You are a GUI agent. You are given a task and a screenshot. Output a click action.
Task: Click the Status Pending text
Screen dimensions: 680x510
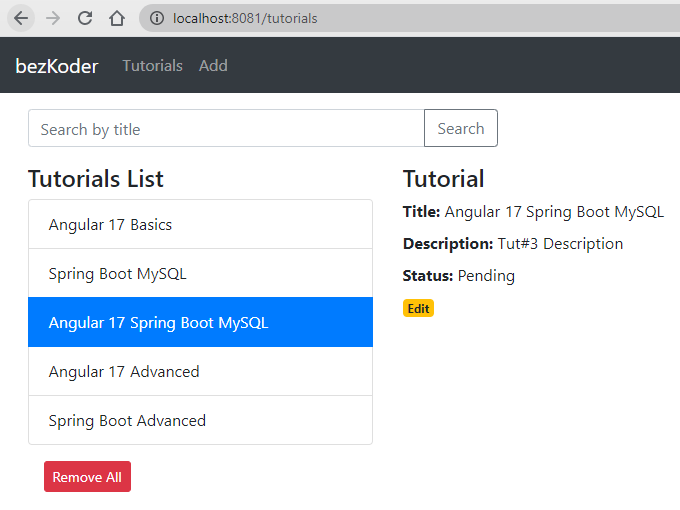pos(459,276)
